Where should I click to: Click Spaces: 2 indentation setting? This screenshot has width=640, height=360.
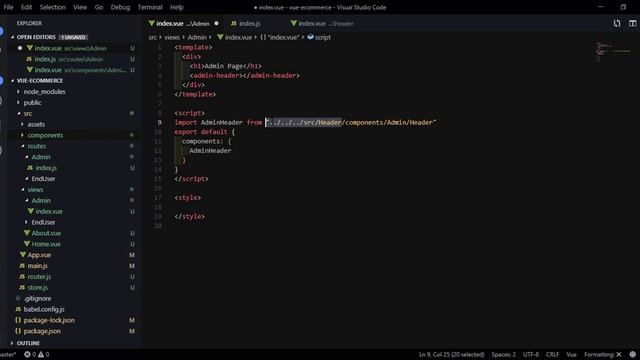(x=504, y=354)
